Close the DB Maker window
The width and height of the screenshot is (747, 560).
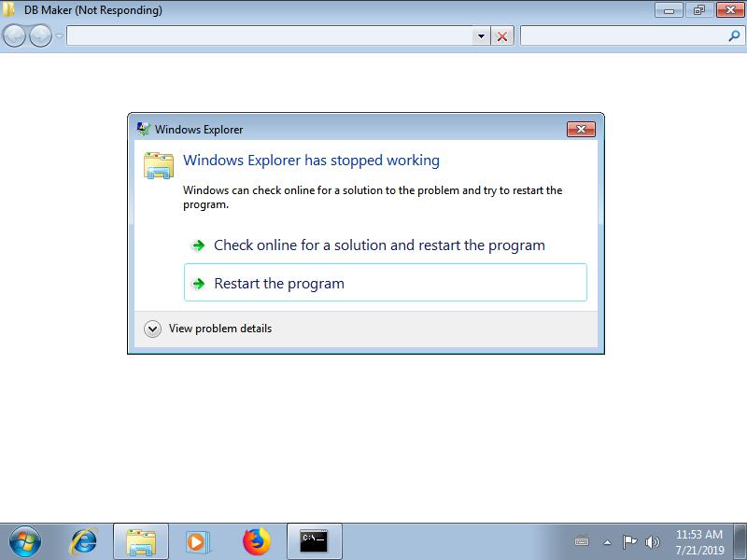(730, 10)
